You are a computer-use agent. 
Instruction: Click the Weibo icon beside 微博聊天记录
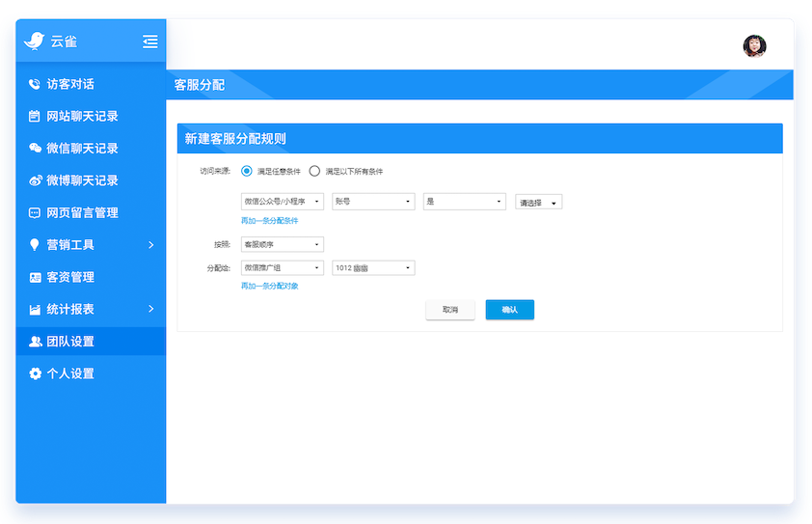tap(36, 180)
